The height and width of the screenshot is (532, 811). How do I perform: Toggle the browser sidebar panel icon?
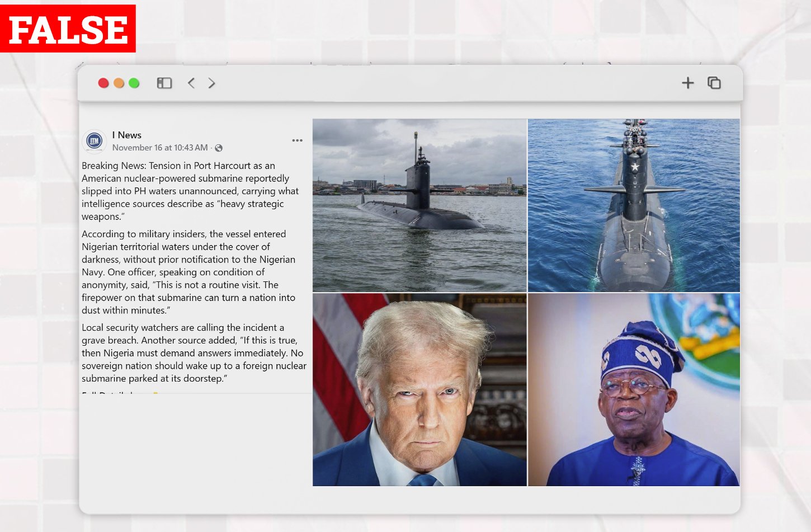pyautogui.click(x=164, y=83)
